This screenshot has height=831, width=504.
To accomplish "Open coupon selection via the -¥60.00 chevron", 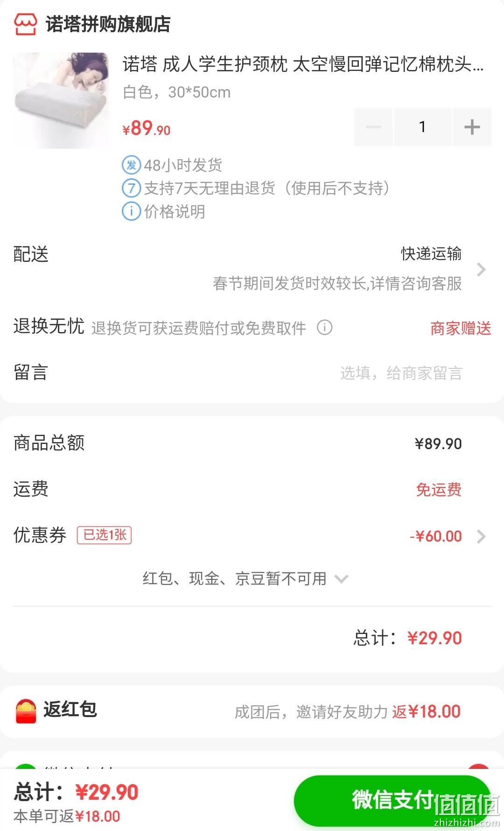I will (482, 536).
